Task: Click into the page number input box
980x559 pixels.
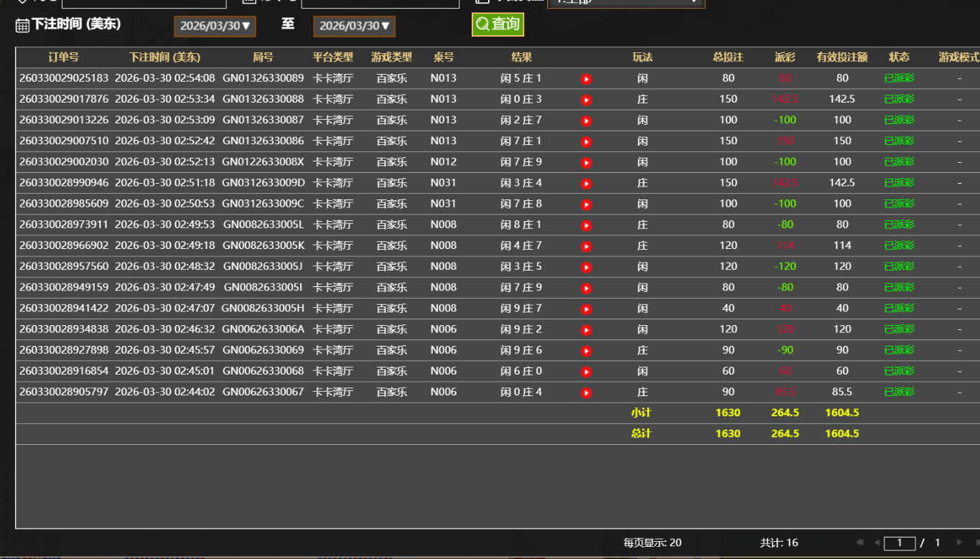Action: [x=899, y=543]
